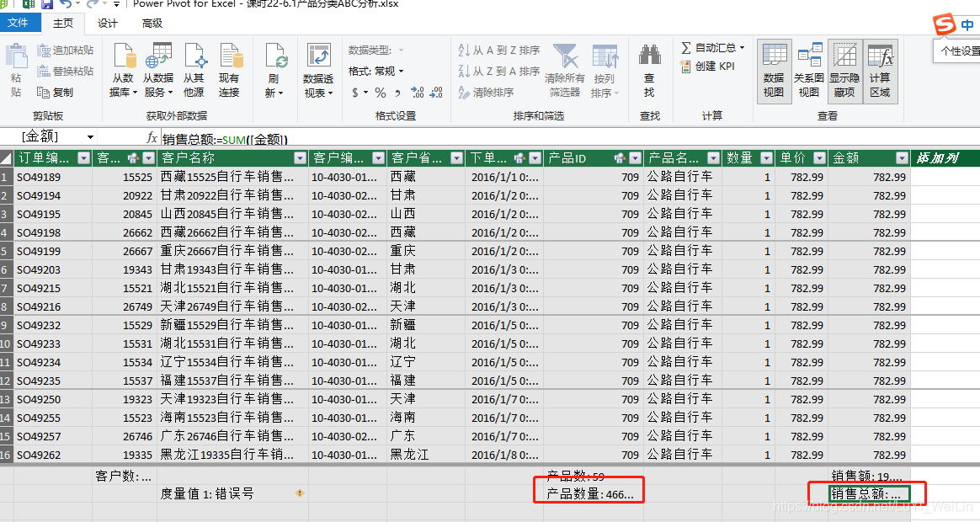Click 客户数 measure cell
This screenshot has height=522, width=980.
tap(124, 477)
